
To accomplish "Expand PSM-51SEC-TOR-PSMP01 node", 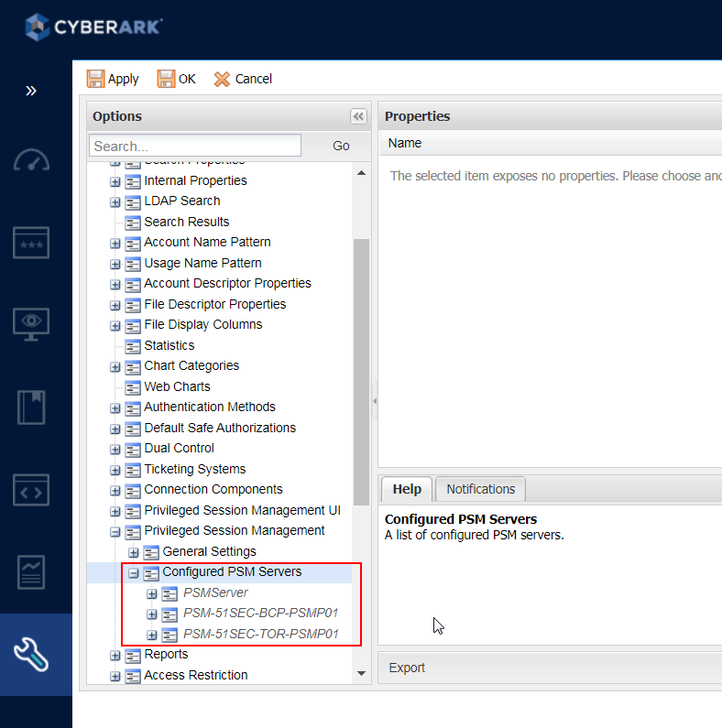I will pos(151,636).
